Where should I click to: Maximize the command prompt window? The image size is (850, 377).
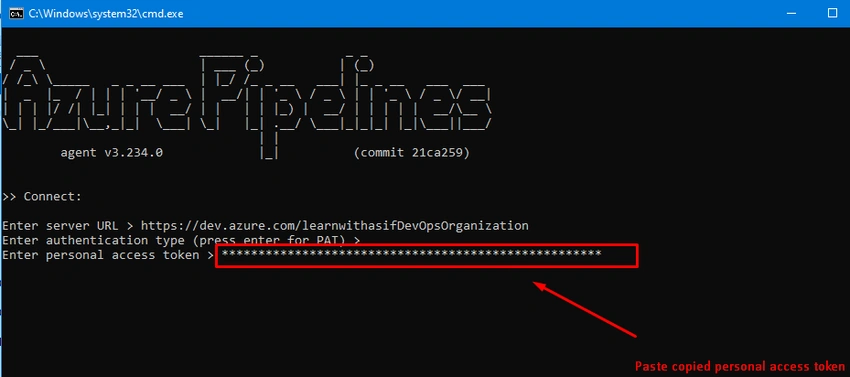click(832, 14)
